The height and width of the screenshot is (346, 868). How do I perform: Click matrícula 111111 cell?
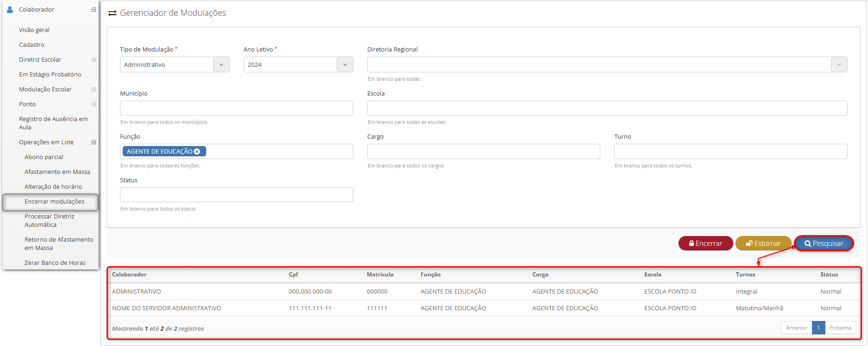(x=377, y=308)
